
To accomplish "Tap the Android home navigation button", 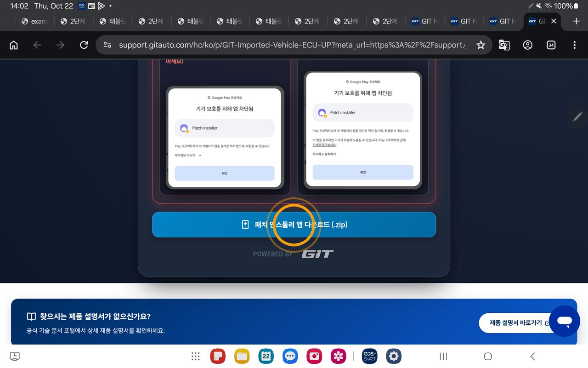I will coord(488,356).
